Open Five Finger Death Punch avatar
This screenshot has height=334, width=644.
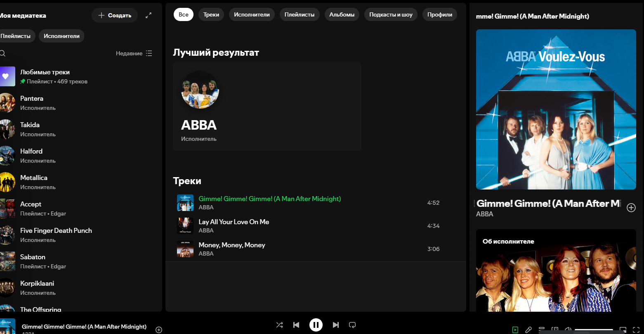[x=7, y=235]
